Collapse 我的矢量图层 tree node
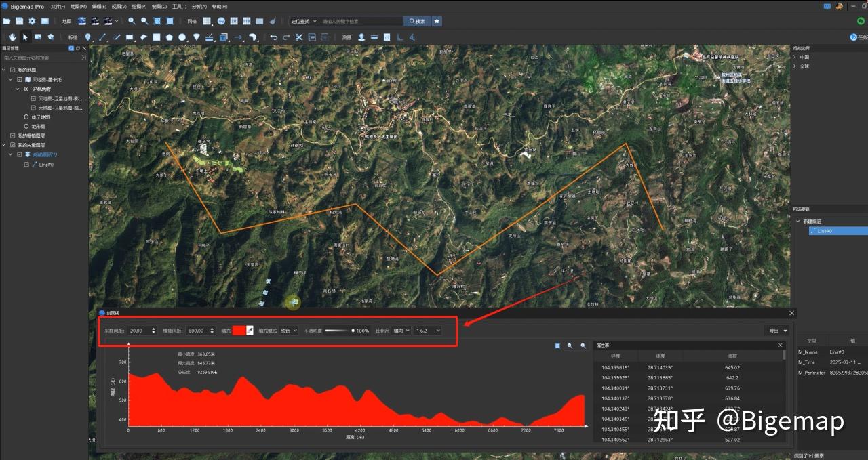The image size is (868, 460). point(4,145)
